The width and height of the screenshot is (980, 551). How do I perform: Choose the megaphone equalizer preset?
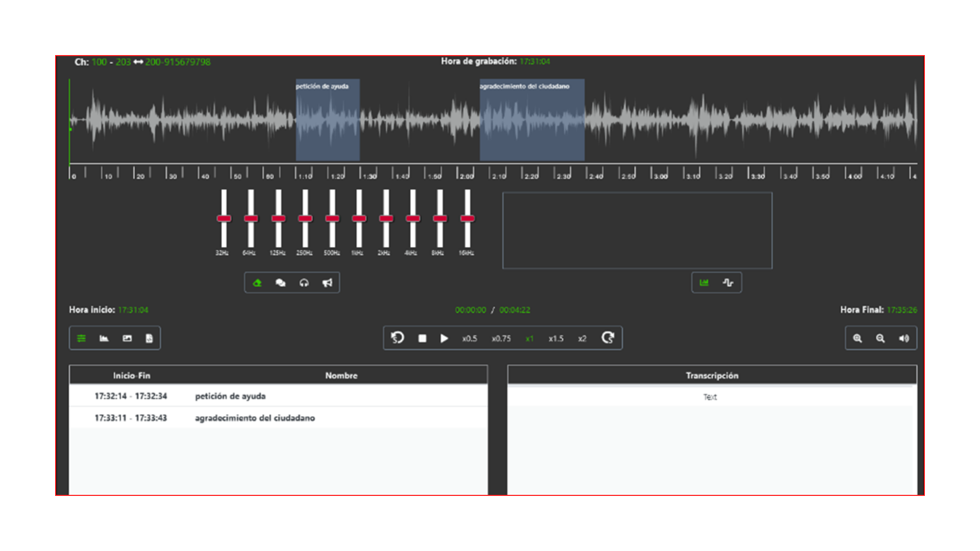327,283
